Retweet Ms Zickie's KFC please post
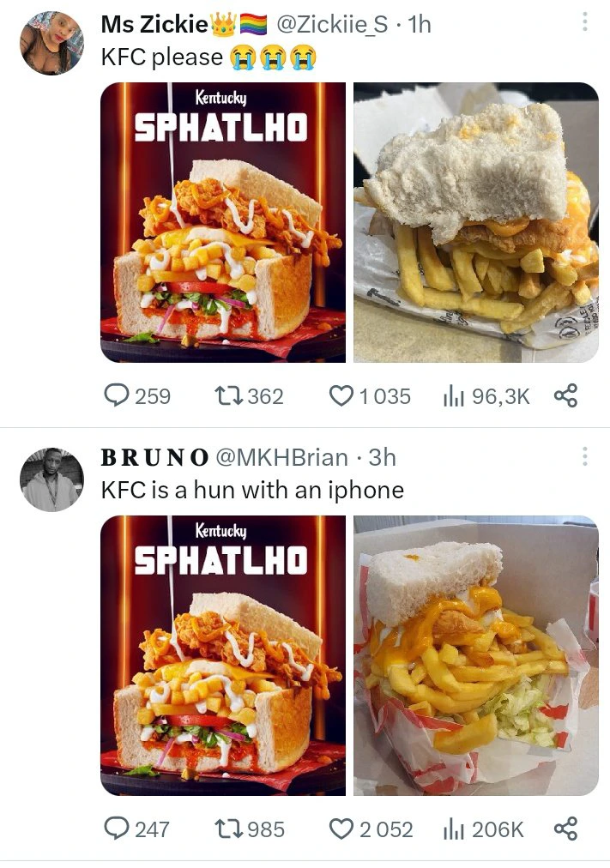The height and width of the screenshot is (868, 610). [x=249, y=396]
